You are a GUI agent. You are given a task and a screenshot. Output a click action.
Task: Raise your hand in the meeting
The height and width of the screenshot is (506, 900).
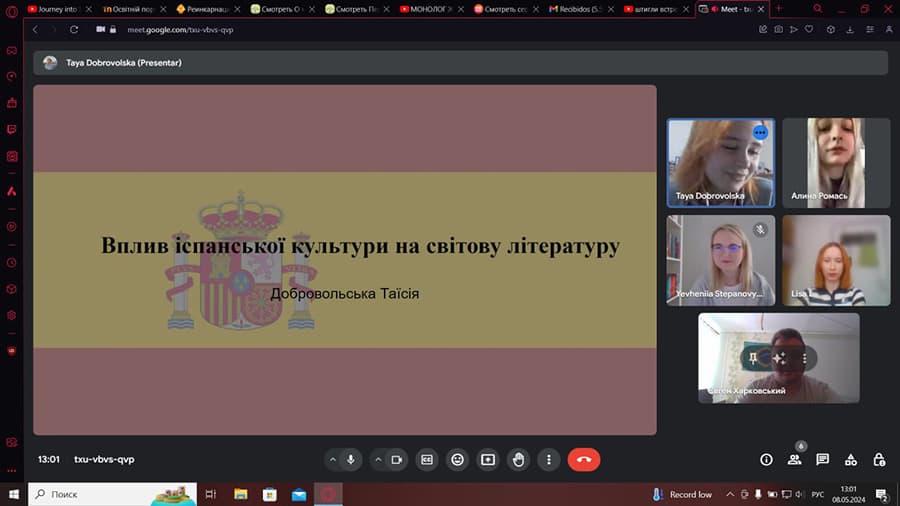pyautogui.click(x=518, y=460)
